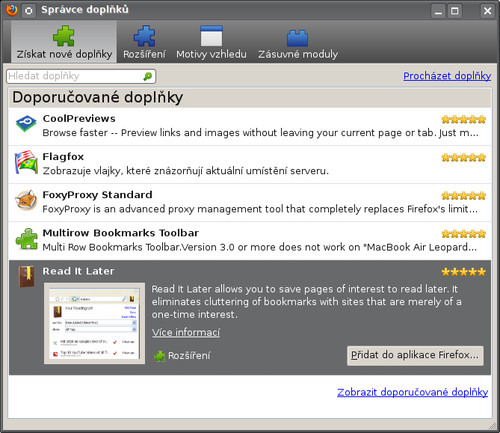
Task: Open the Zobrazit doporučované doplňky link
Action: [x=413, y=392]
